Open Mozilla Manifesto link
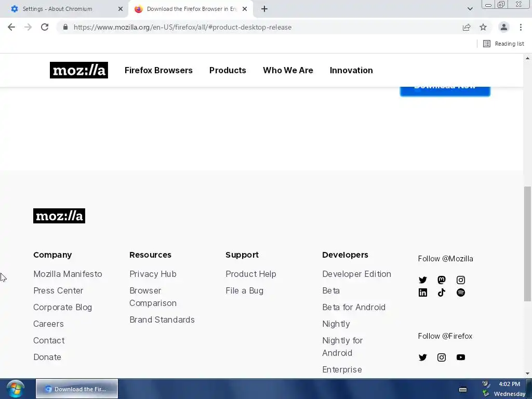 (68, 274)
